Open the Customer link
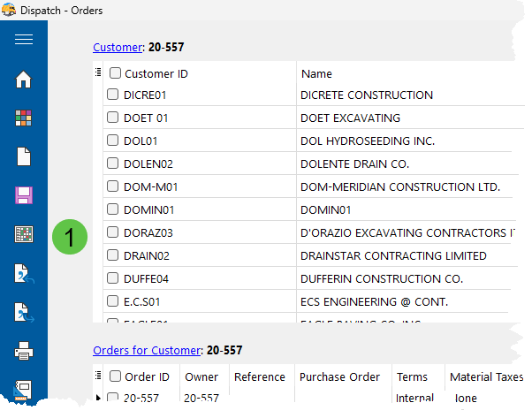This screenshot has height=418, width=532. pos(117,48)
